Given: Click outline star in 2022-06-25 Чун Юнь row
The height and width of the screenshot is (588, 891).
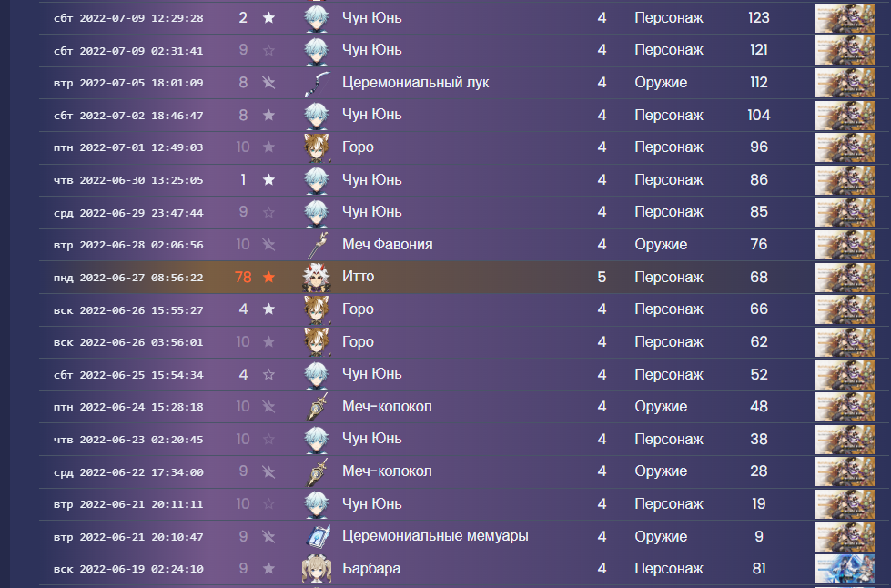Looking at the screenshot, I should coord(268,374).
